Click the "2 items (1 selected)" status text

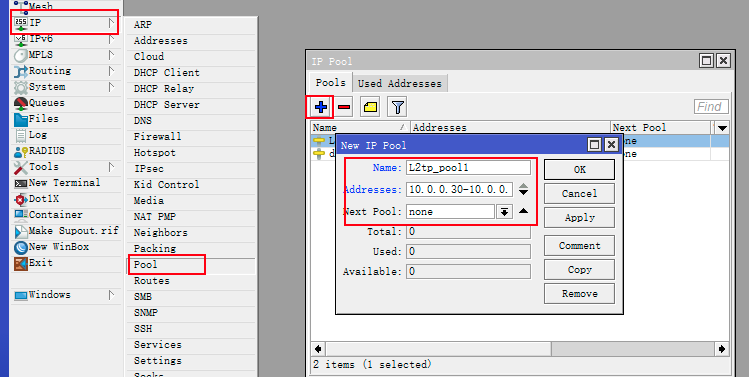[x=372, y=365]
